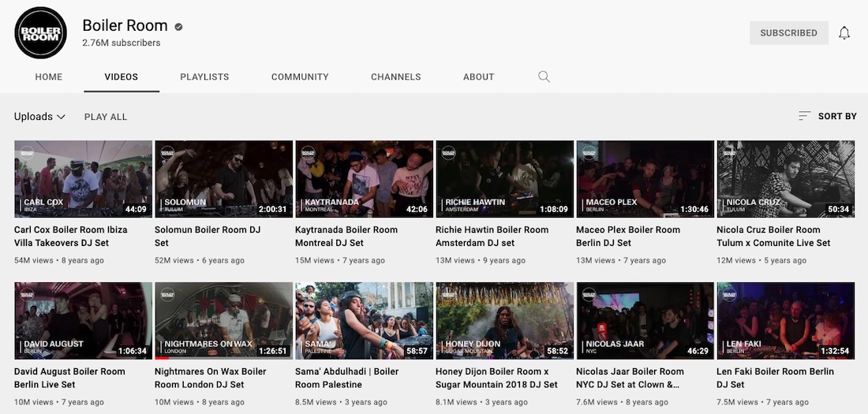Open the Sama' Abdulhadi Palestine thumbnail
The height and width of the screenshot is (414, 868).
click(364, 320)
